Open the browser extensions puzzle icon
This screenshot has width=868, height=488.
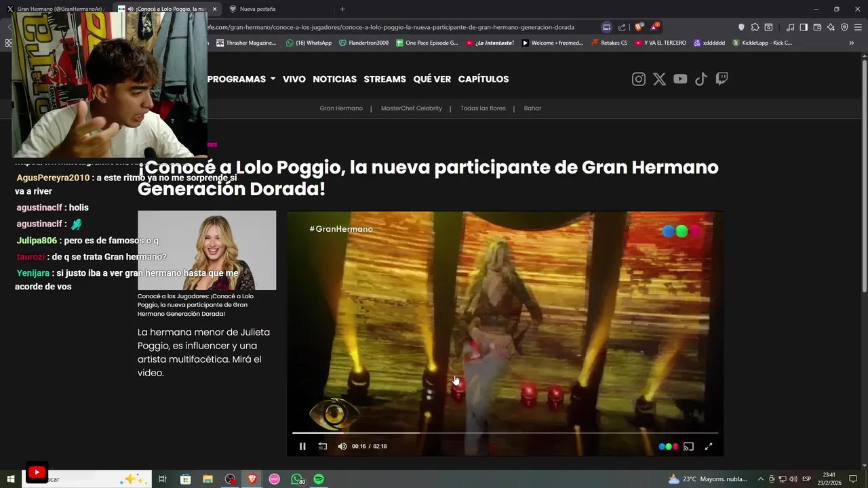coord(755,27)
